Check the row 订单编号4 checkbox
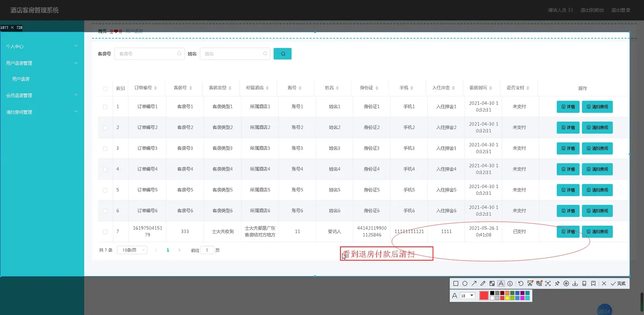This screenshot has height=315, width=644. click(x=105, y=169)
